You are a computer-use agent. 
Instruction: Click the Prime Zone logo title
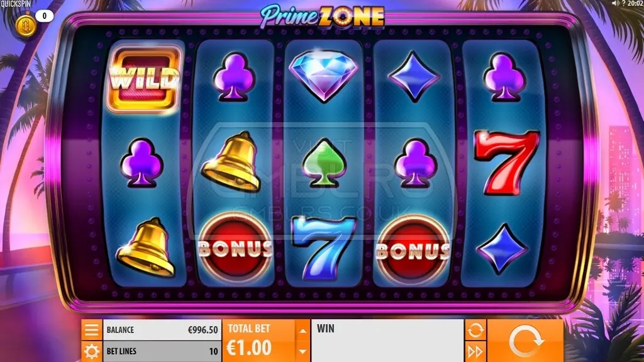click(323, 17)
